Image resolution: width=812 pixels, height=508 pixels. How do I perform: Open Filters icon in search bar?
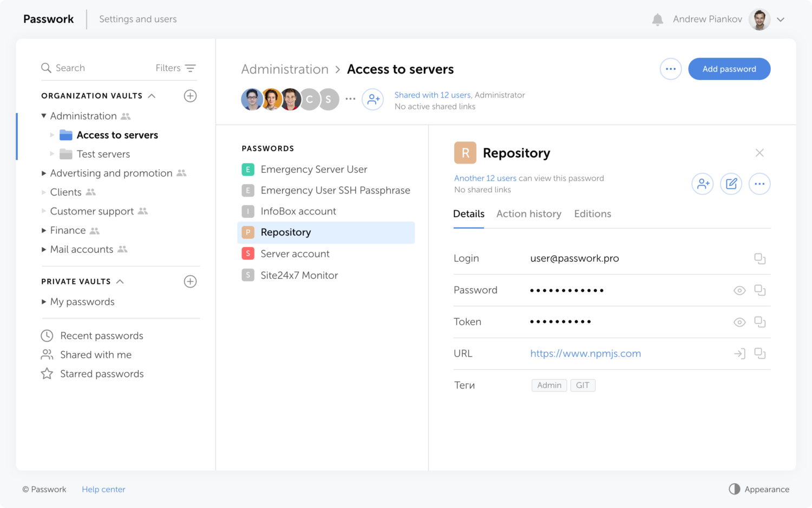point(190,68)
